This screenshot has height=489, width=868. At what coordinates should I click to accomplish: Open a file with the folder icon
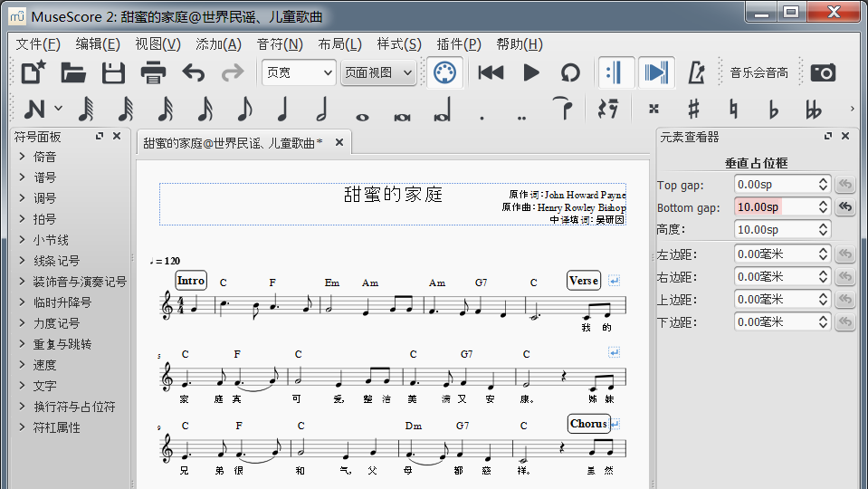[73, 73]
